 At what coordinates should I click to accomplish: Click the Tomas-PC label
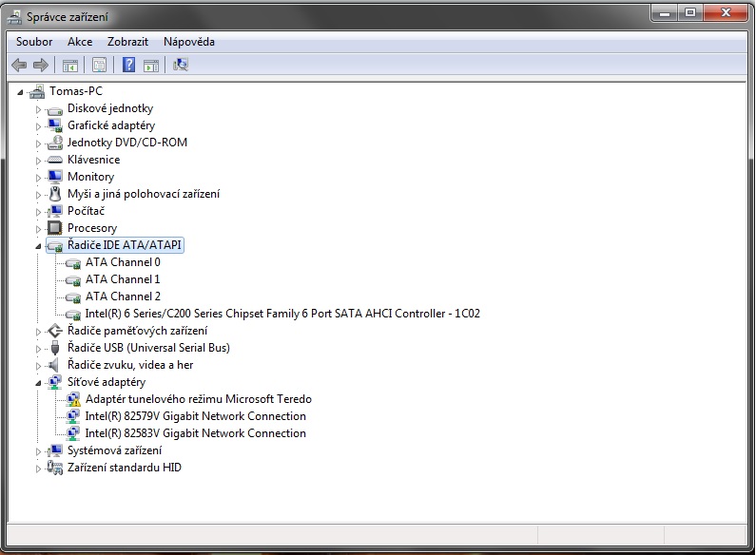[x=76, y=91]
